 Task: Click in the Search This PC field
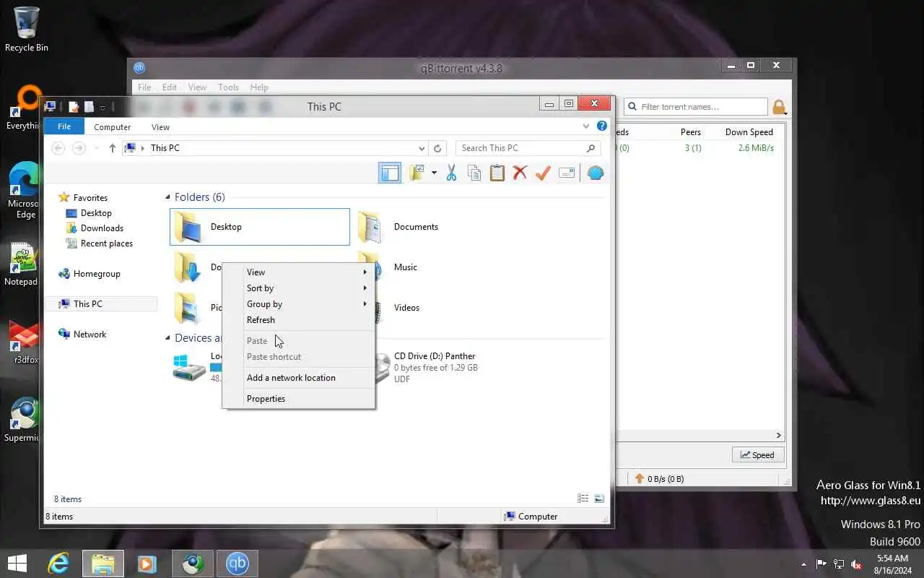[528, 148]
